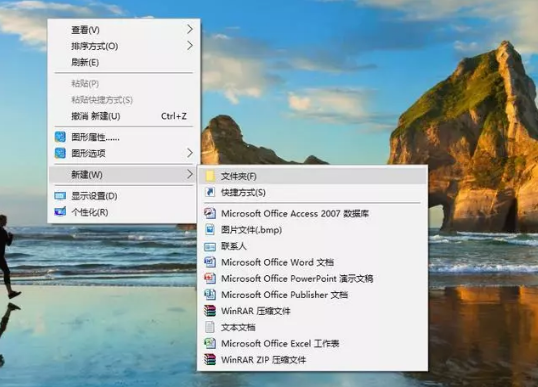Click the shortcut icon beside 快捷方式(S)
The width and height of the screenshot is (538, 387).
210,192
